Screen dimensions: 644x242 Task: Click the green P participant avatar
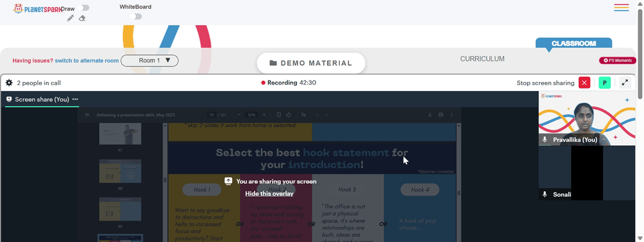pos(604,83)
